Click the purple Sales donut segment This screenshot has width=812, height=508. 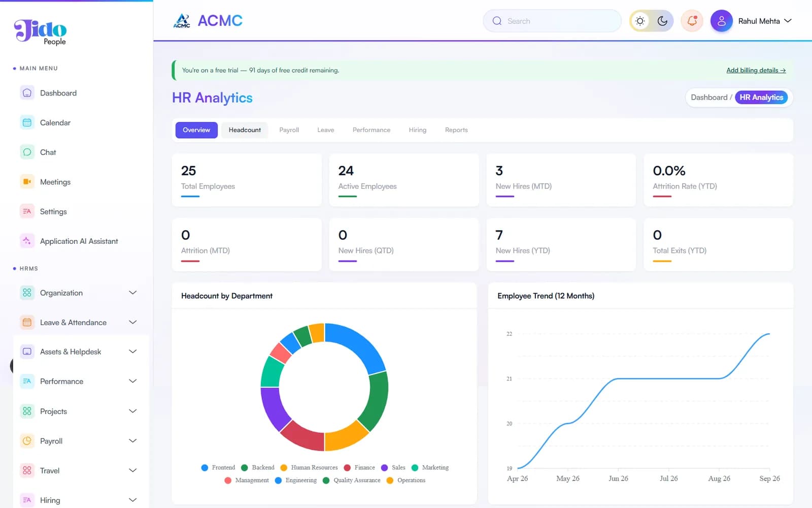tap(273, 408)
